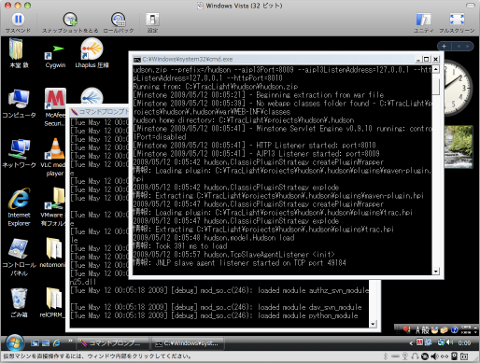Screen dimensions: 480x363
Task: Click the 般 conversion mode on language bar
Action: click(425, 330)
